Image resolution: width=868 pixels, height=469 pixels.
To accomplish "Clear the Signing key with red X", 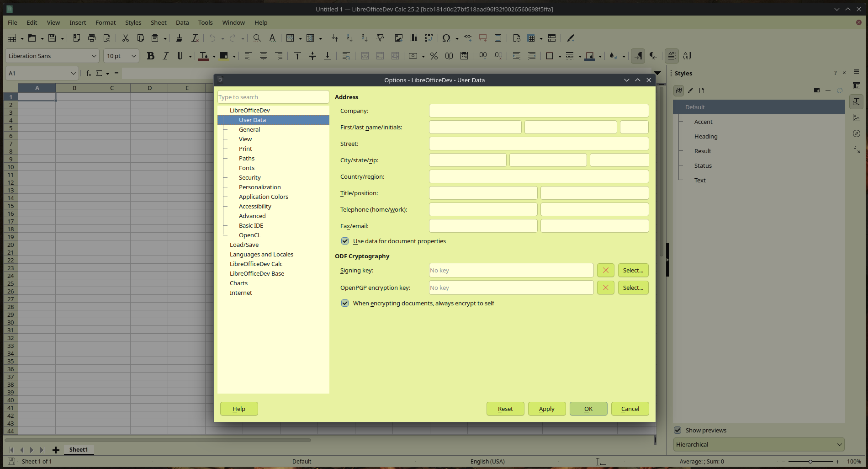I will [605, 270].
